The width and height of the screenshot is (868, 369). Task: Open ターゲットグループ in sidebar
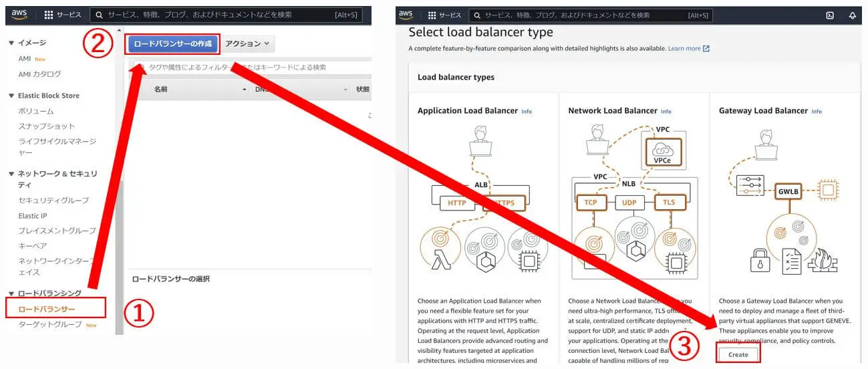(x=50, y=325)
